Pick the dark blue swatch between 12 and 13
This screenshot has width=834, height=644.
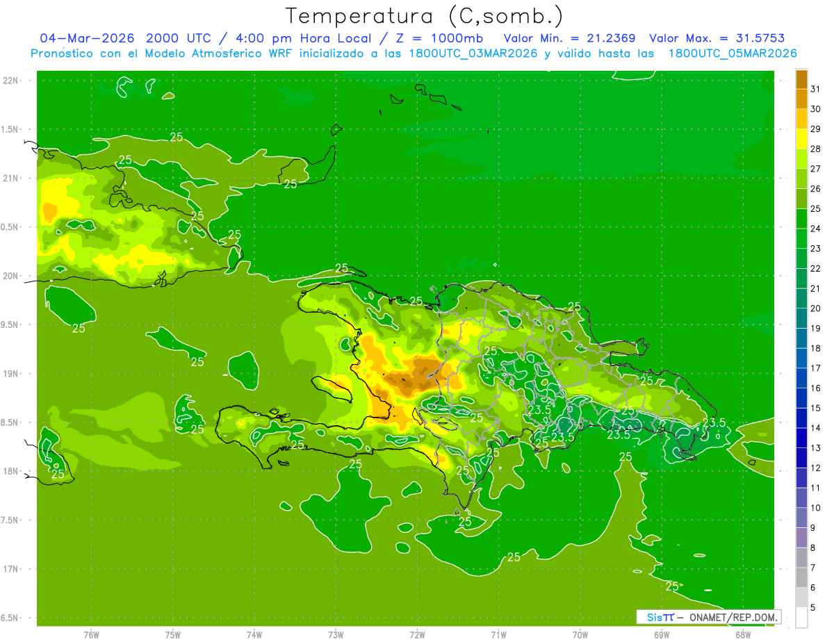[x=801, y=458]
